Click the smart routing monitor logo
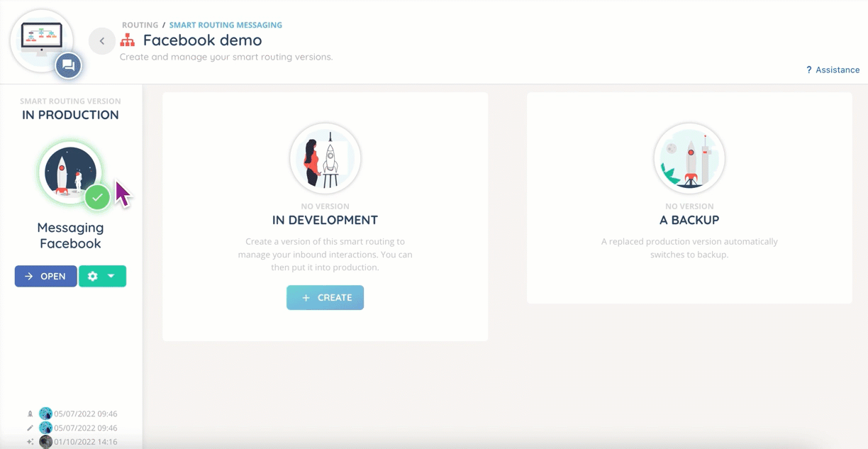 coord(41,38)
